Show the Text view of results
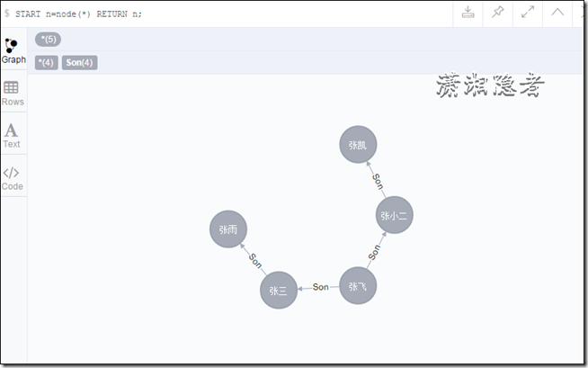This screenshot has width=588, height=368. (12, 136)
